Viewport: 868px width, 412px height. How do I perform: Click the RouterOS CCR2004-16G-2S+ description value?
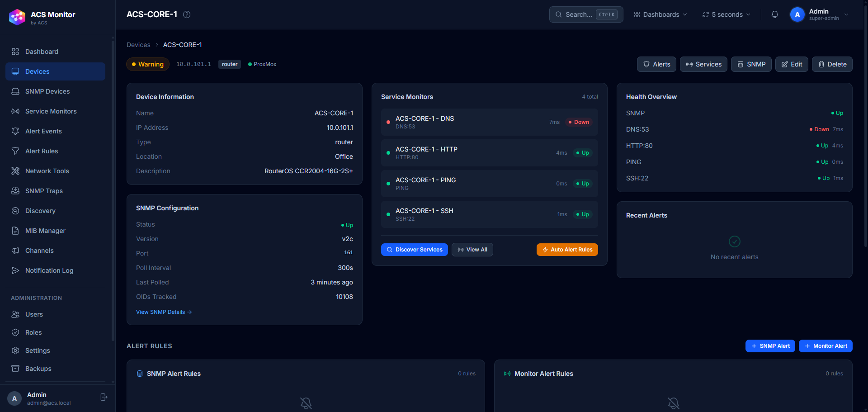(309, 171)
